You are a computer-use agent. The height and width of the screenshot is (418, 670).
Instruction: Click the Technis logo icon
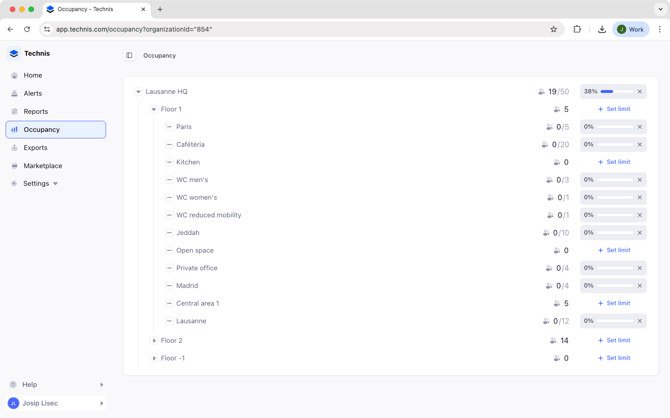[x=14, y=54]
